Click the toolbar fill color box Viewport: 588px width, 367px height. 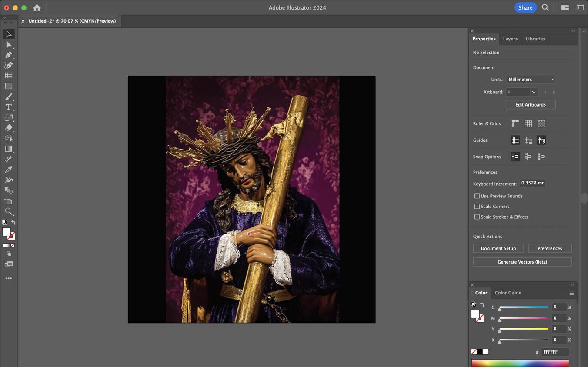click(6, 232)
